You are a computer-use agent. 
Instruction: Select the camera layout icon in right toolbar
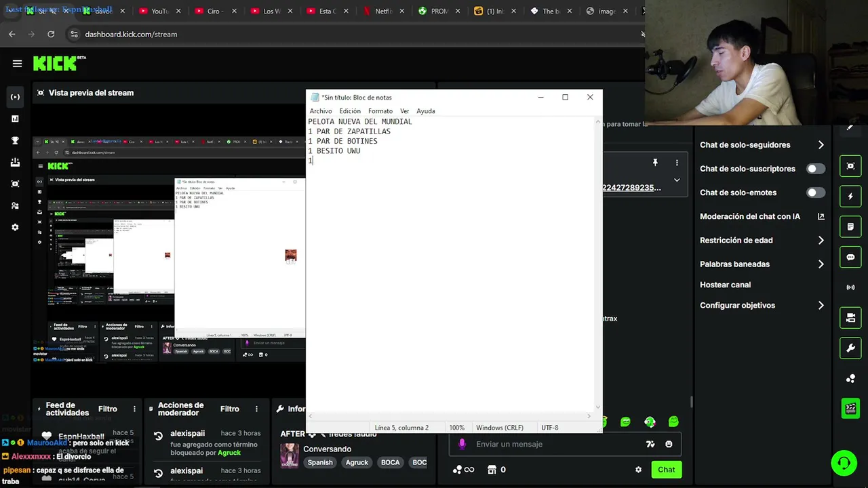850,318
